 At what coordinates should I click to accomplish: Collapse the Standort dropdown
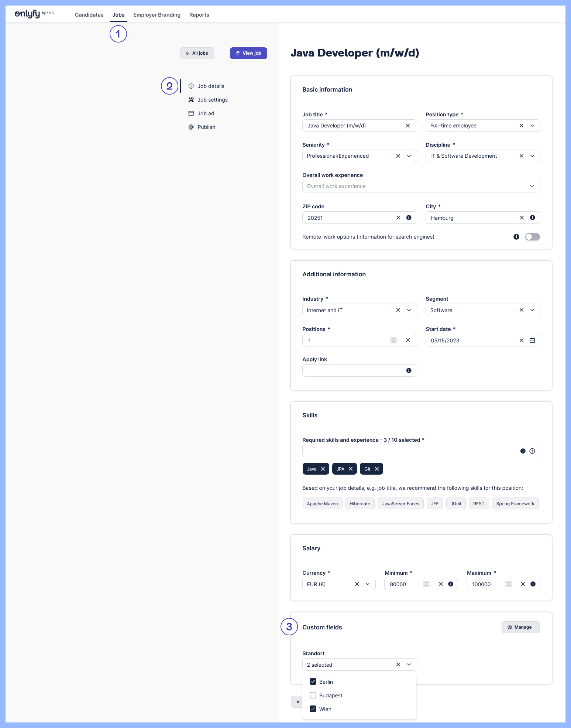409,664
